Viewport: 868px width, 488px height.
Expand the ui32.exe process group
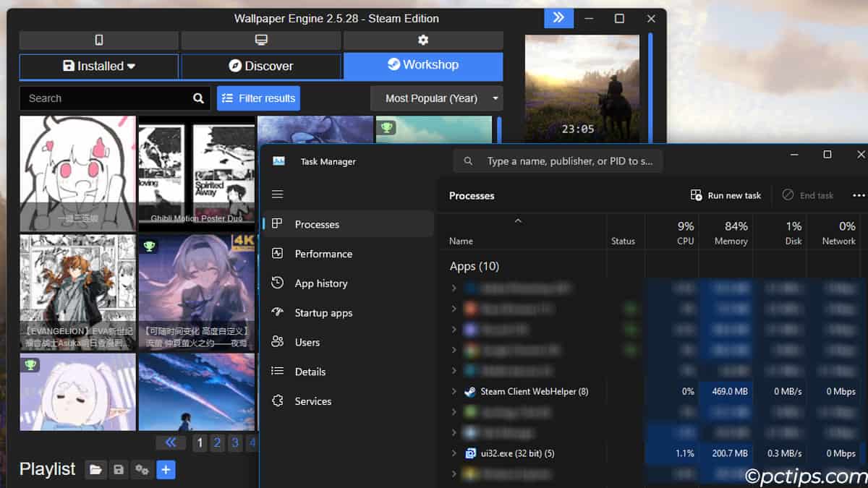[454, 454]
